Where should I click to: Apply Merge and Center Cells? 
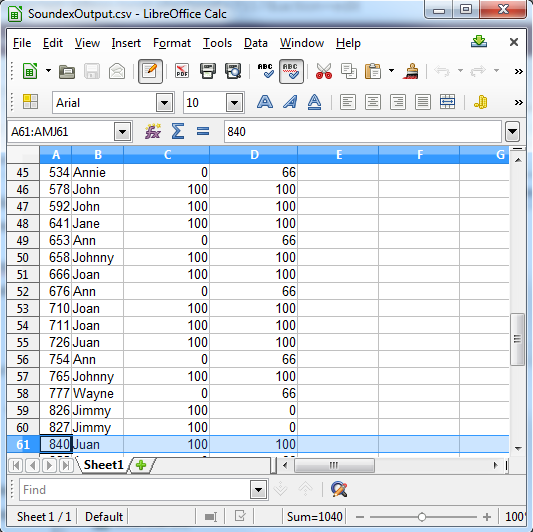tap(447, 102)
